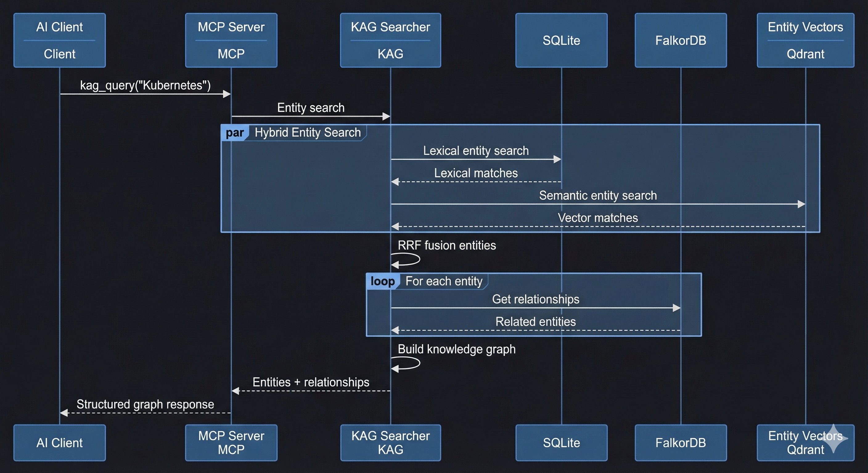Screen dimensions: 868x473
Task: Select the SQLite participant box
Action: point(561,40)
